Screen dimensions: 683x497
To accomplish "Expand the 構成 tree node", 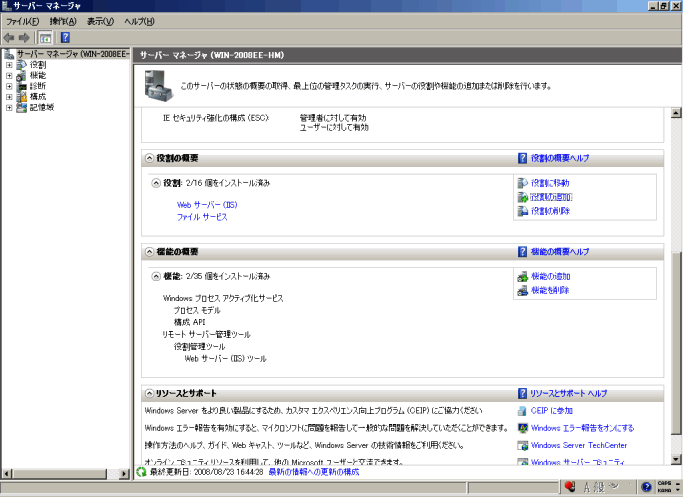I will (x=9, y=97).
